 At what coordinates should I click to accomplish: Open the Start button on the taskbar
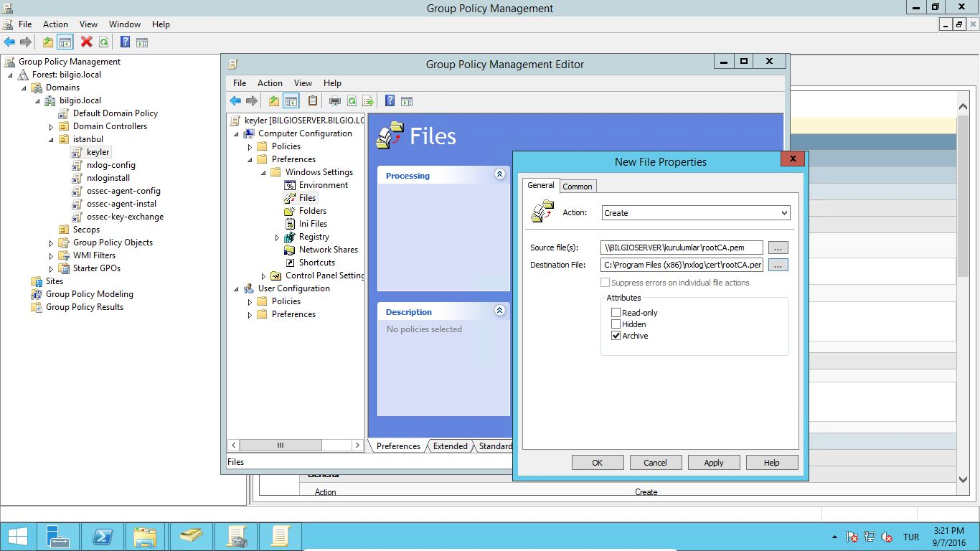17,537
